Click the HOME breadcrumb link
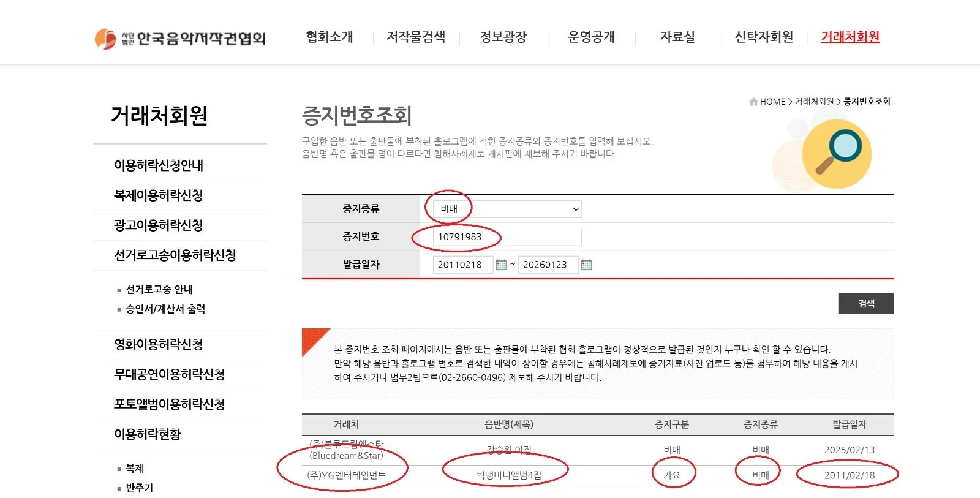980x498 pixels. pyautogui.click(x=772, y=102)
